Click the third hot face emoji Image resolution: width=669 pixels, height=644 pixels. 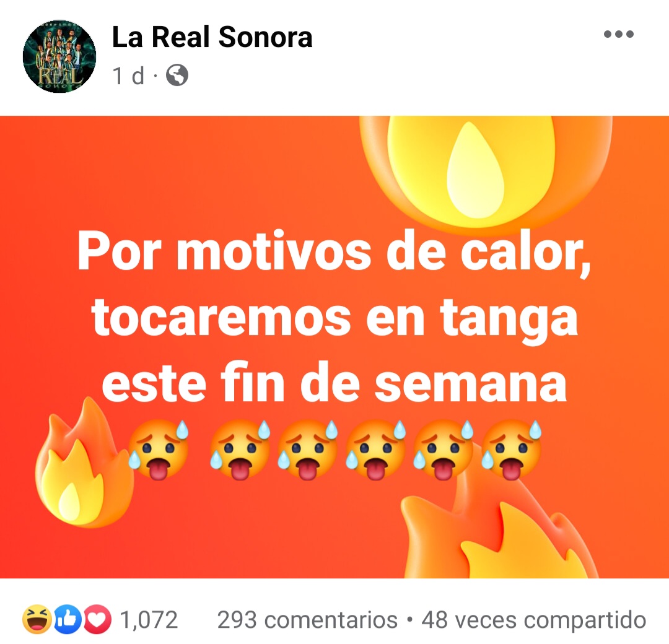pos(308,450)
